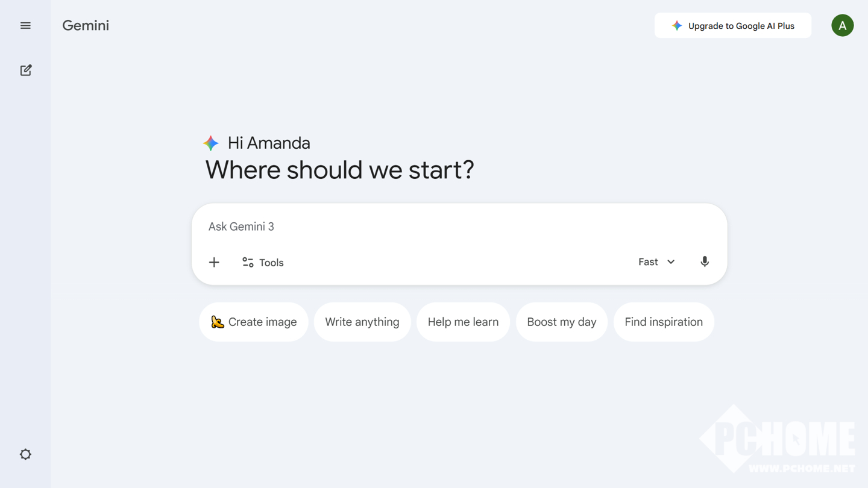
Task: Click the Tools sliders icon
Action: pyautogui.click(x=248, y=262)
